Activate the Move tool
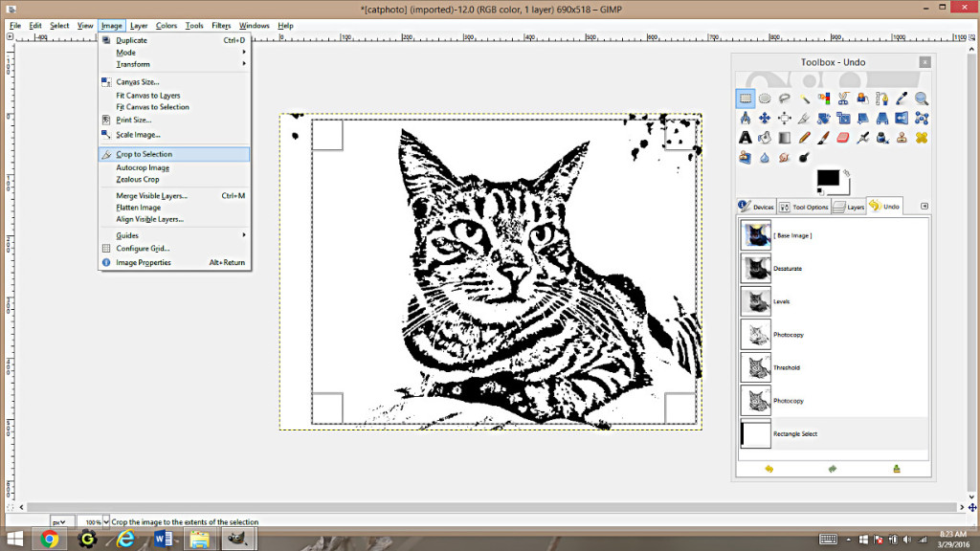The image size is (980, 551). pyautogui.click(x=764, y=118)
